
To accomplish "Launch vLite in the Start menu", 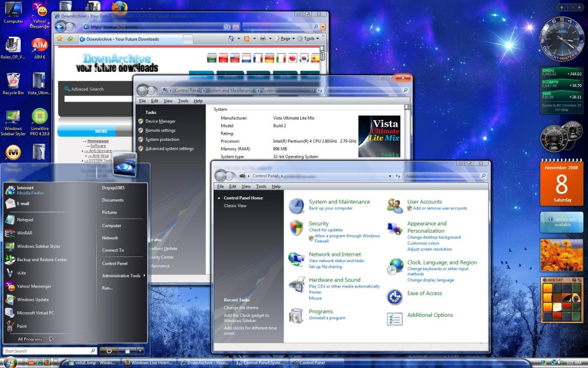I will click(x=21, y=273).
